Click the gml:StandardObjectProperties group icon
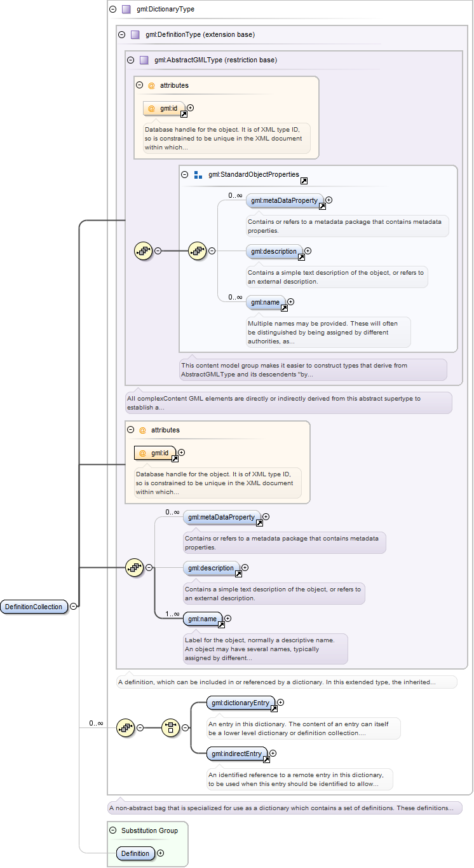This screenshot has height=868, width=474. [x=198, y=174]
